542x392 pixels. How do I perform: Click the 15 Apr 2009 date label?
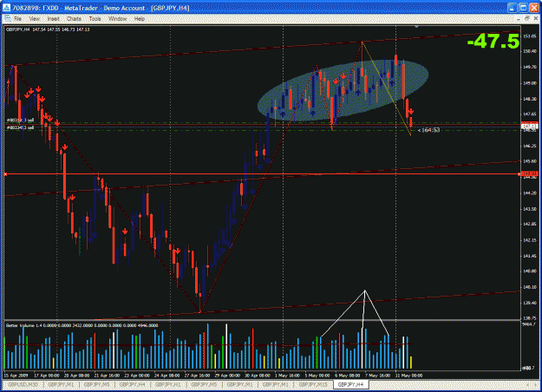tap(16, 375)
